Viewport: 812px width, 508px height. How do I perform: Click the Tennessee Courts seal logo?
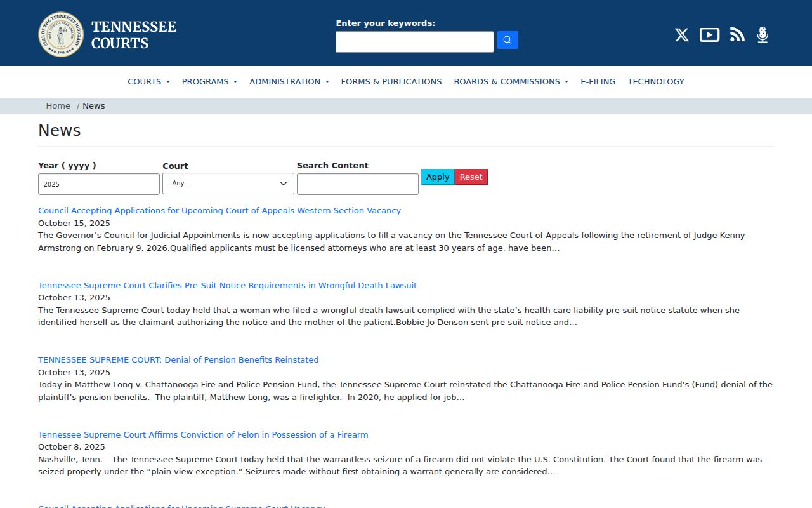61,34
